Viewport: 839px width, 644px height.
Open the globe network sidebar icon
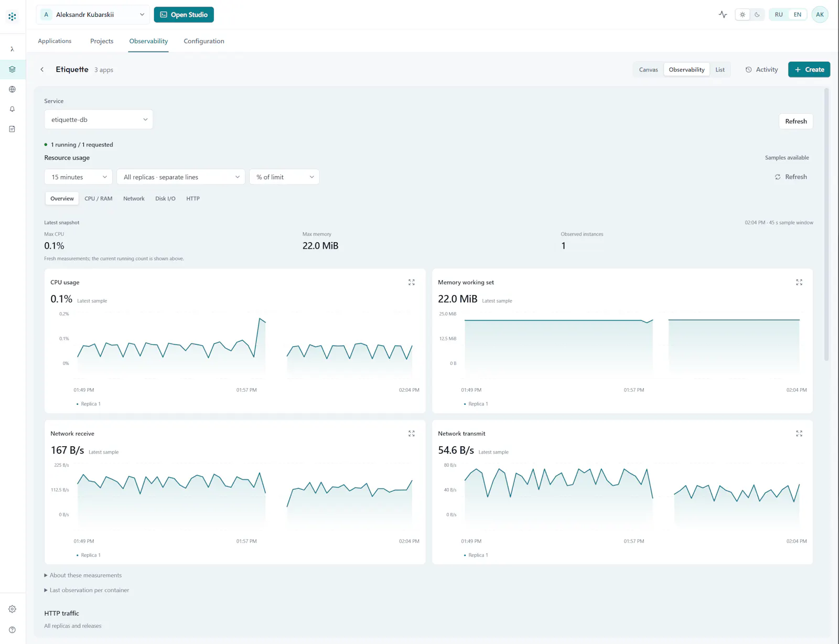(12, 89)
